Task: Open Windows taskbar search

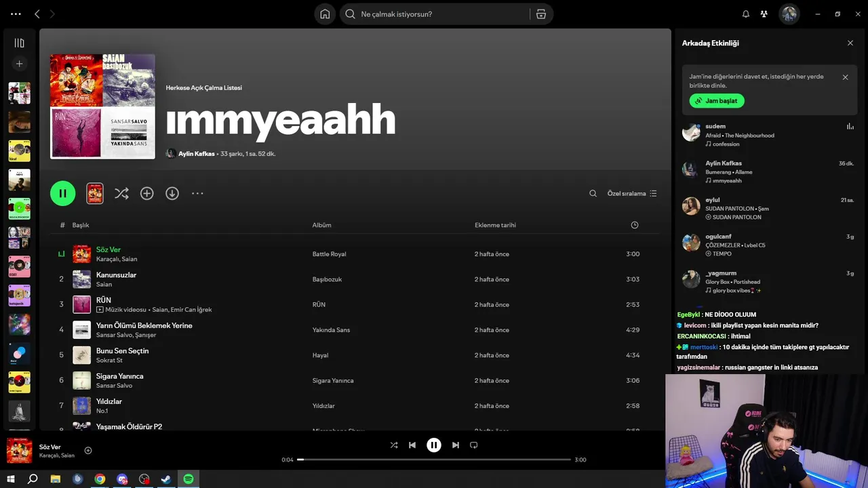Action: click(33, 479)
